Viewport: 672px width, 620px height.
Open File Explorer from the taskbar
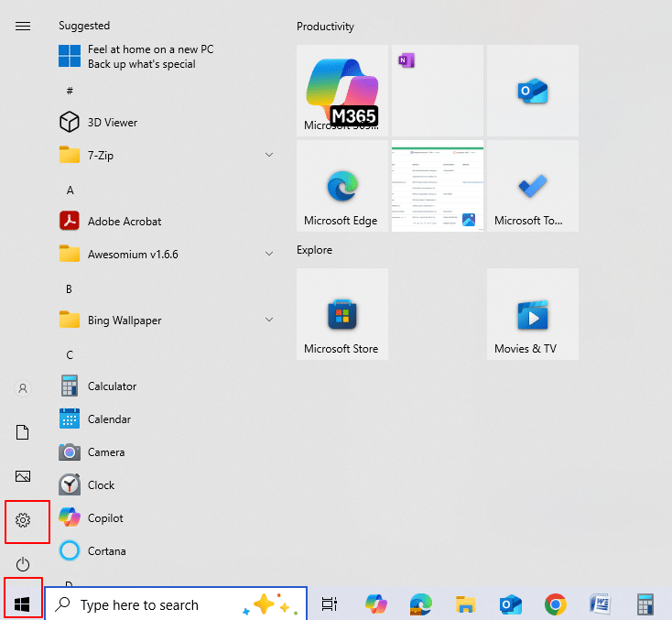(x=465, y=604)
